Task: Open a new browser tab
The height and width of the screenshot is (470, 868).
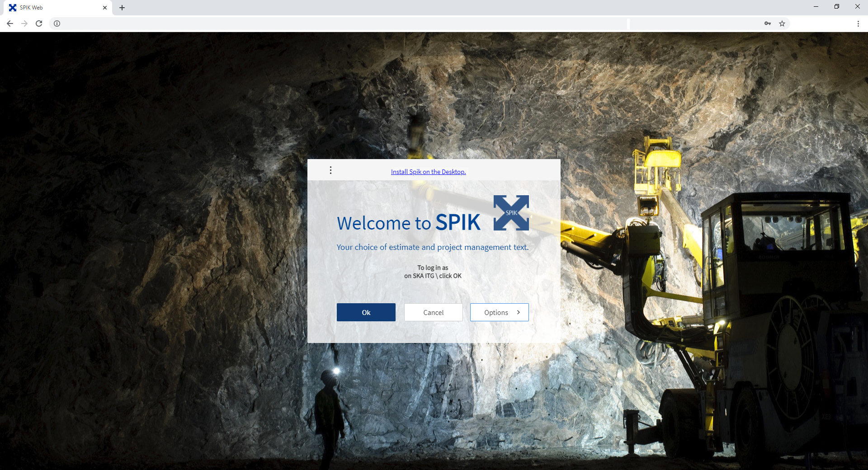Action: coord(122,8)
